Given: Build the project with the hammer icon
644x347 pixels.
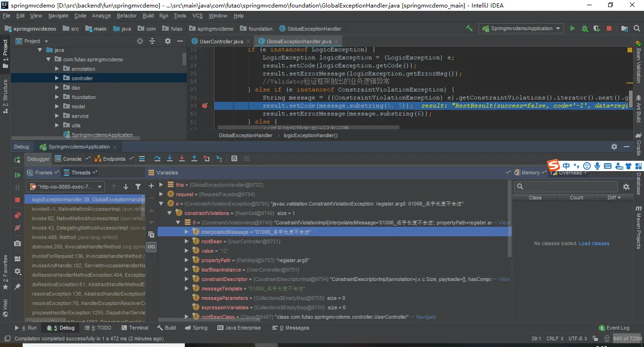Looking at the screenshot, I should click(x=469, y=28).
